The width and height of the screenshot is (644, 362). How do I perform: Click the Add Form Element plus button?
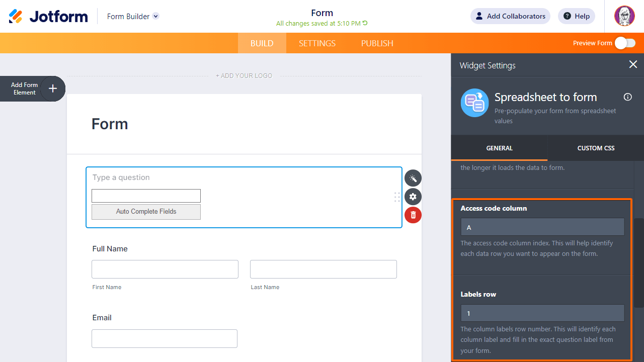coord(53,89)
